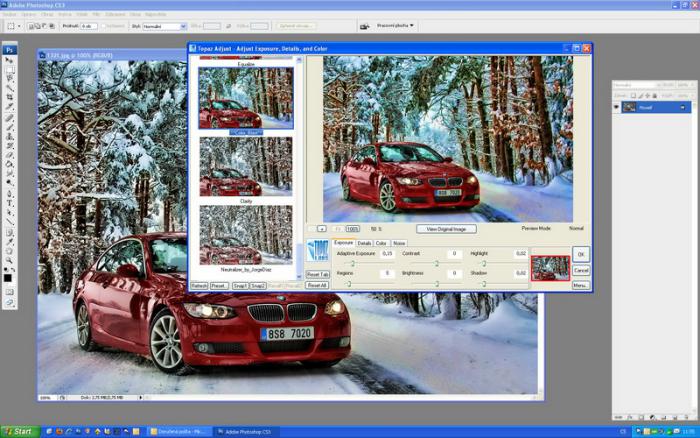Open the Style dropdown set to Normal

tap(165, 26)
